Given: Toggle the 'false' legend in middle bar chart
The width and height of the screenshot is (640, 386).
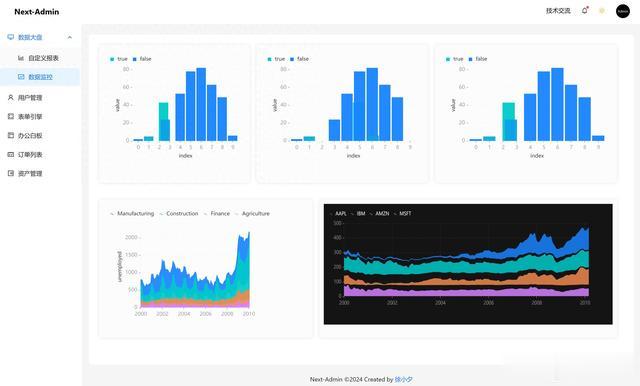Looking at the screenshot, I should tap(300, 59).
